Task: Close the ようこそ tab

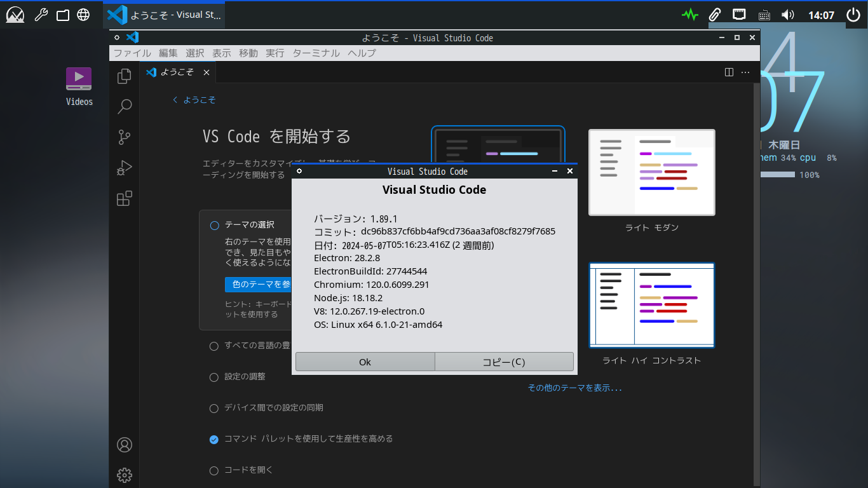Action: [x=206, y=72]
